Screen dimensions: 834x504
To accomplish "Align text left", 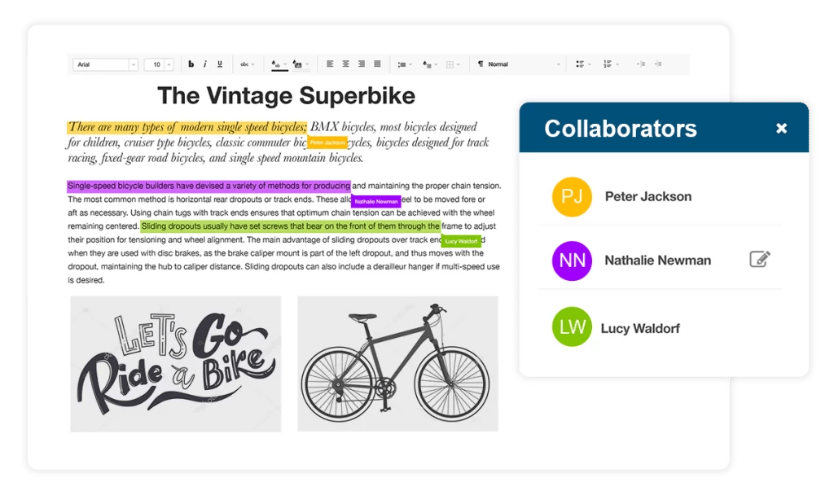I will pos(330,64).
